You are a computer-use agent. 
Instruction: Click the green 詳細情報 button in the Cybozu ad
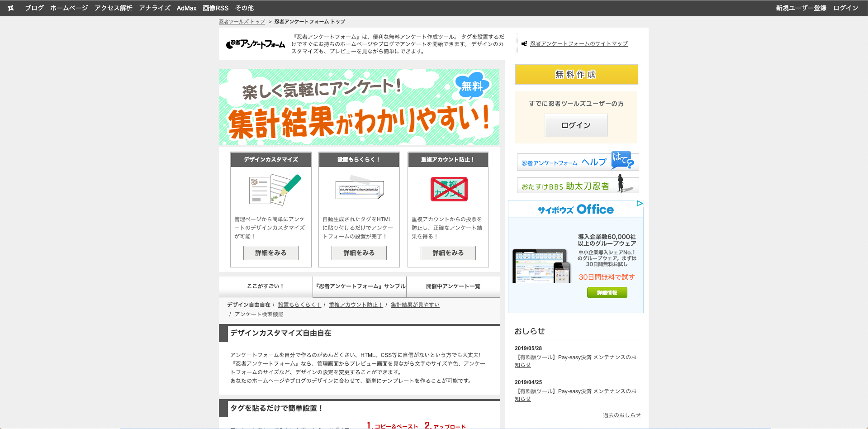[607, 292]
